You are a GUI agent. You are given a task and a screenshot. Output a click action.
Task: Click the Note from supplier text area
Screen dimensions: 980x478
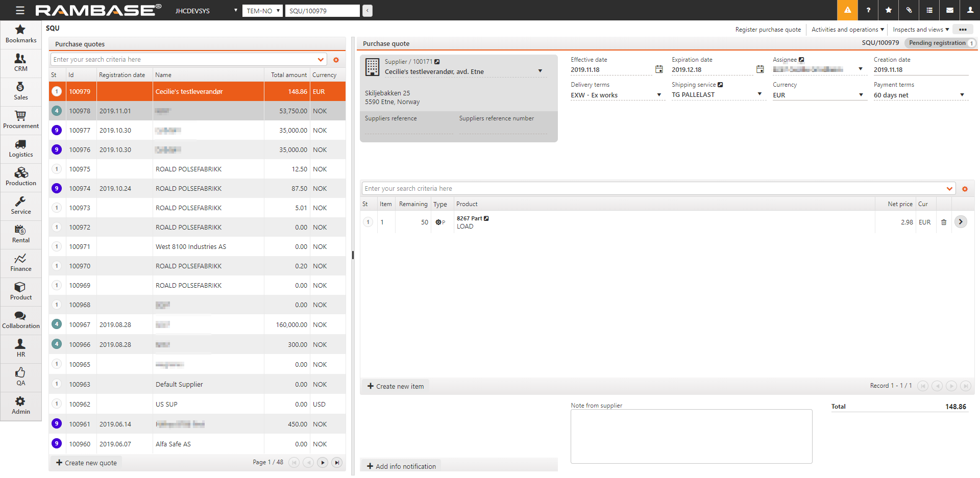coord(691,436)
